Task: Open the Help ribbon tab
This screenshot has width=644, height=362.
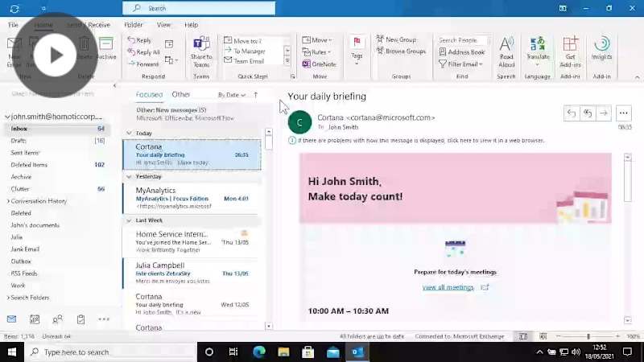Action: pyautogui.click(x=191, y=25)
